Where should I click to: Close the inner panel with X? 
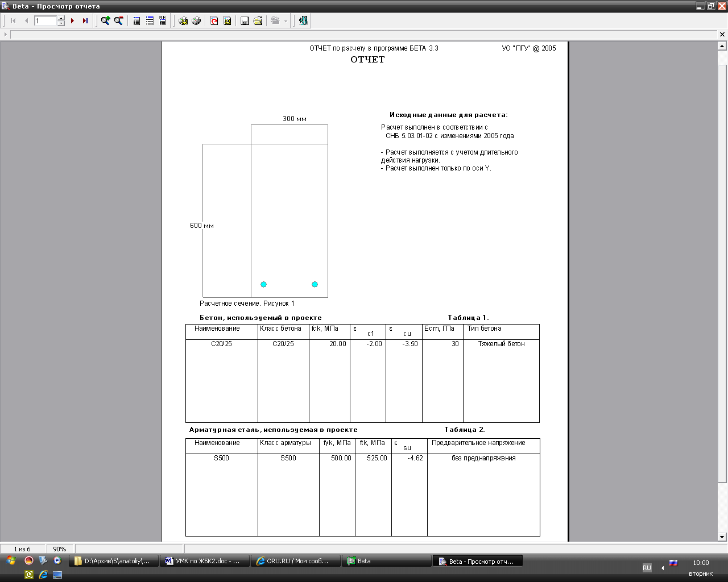(x=722, y=35)
